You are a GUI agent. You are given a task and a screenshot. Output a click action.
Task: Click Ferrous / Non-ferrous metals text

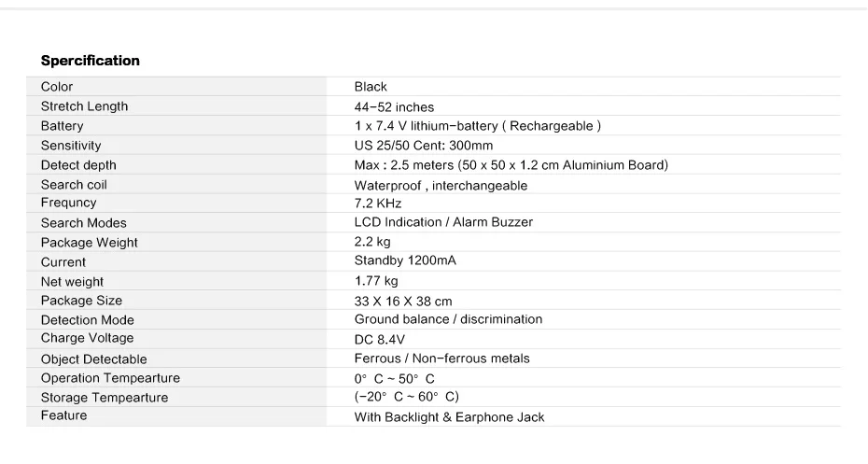pyautogui.click(x=441, y=359)
